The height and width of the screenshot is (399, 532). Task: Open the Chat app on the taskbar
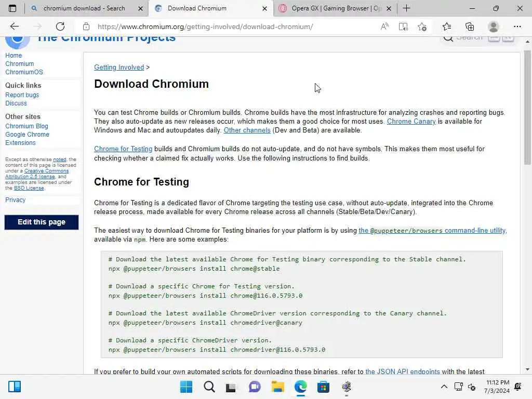coord(255,387)
